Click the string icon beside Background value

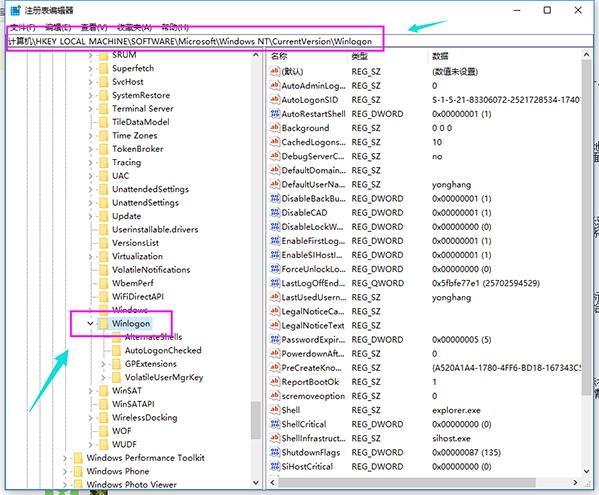coord(274,128)
